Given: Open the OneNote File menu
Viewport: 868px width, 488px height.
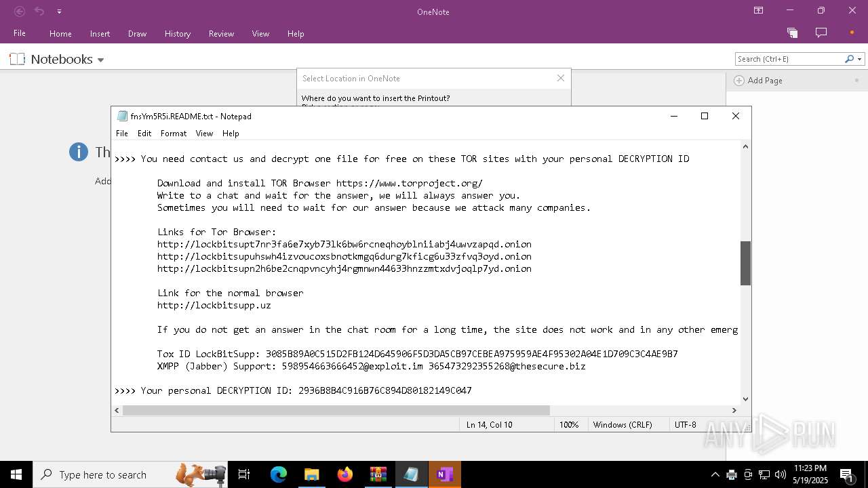Looking at the screenshot, I should click(x=20, y=33).
